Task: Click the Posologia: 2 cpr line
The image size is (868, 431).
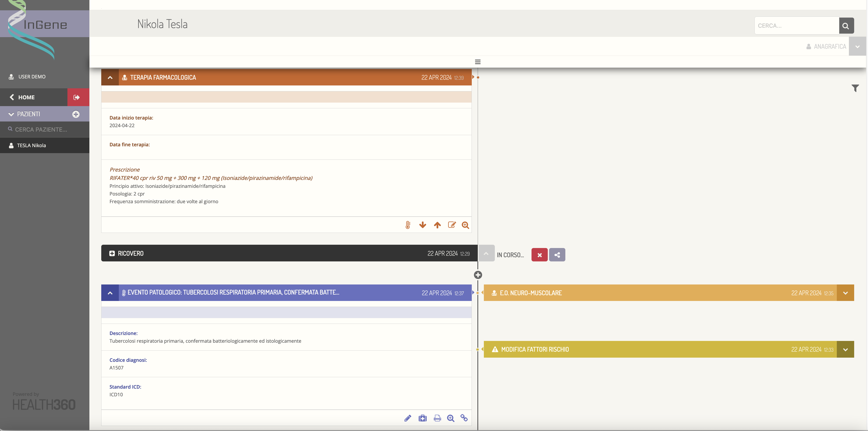Action: point(127,194)
